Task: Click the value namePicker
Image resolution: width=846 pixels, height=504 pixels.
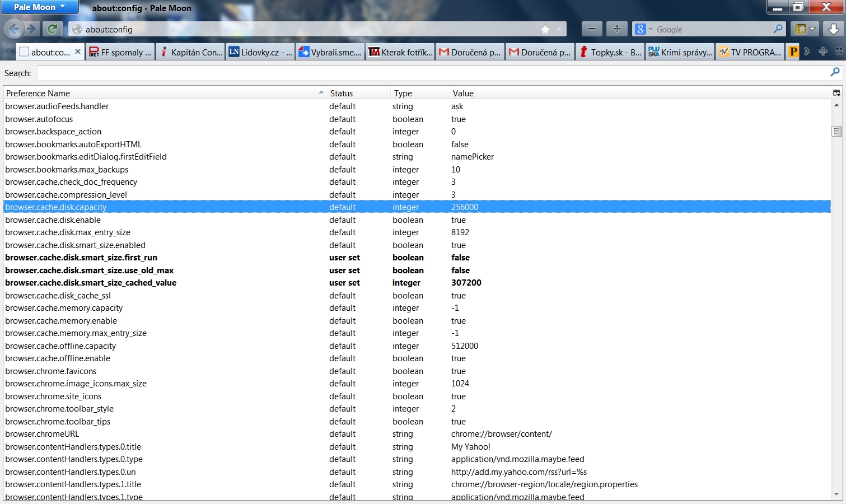Action: (x=473, y=157)
